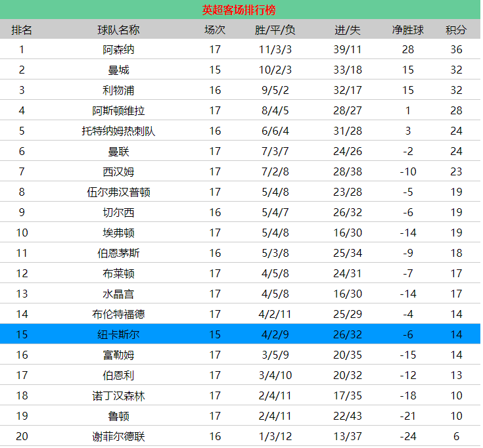Open the 切尔西 team link
This screenshot has width=483, height=448.
pos(118,213)
